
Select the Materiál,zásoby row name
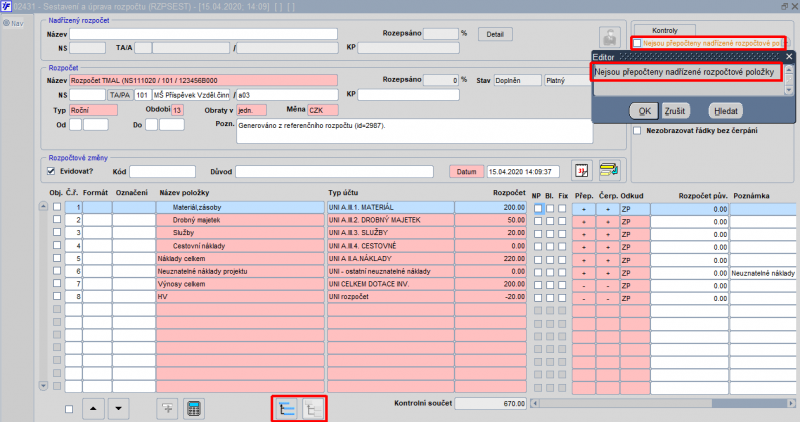(x=240, y=208)
